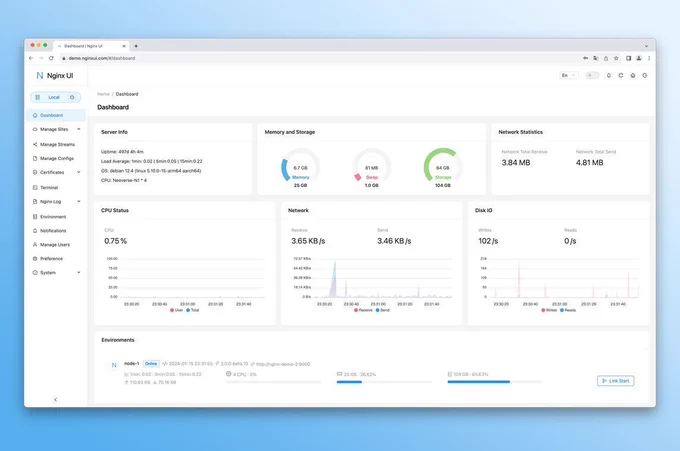
Task: Open Manage Configs menu item
Action: 56,158
